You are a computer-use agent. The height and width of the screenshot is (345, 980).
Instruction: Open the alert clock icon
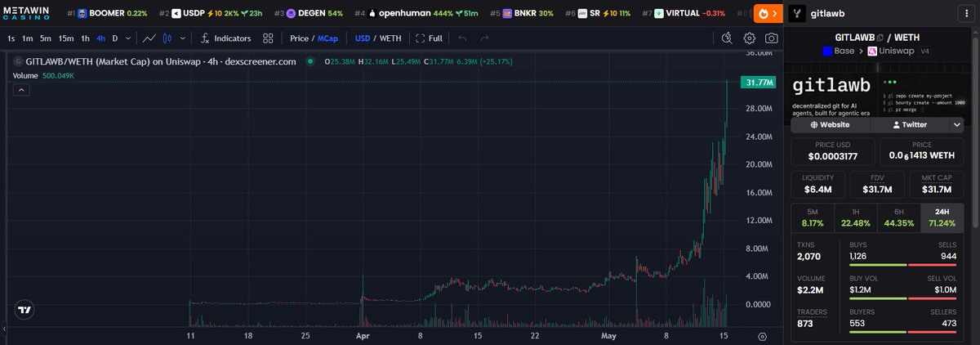point(728,38)
